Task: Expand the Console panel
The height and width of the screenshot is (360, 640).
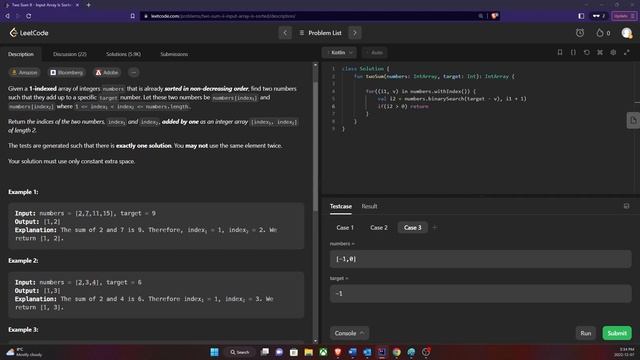Action: tap(349, 333)
